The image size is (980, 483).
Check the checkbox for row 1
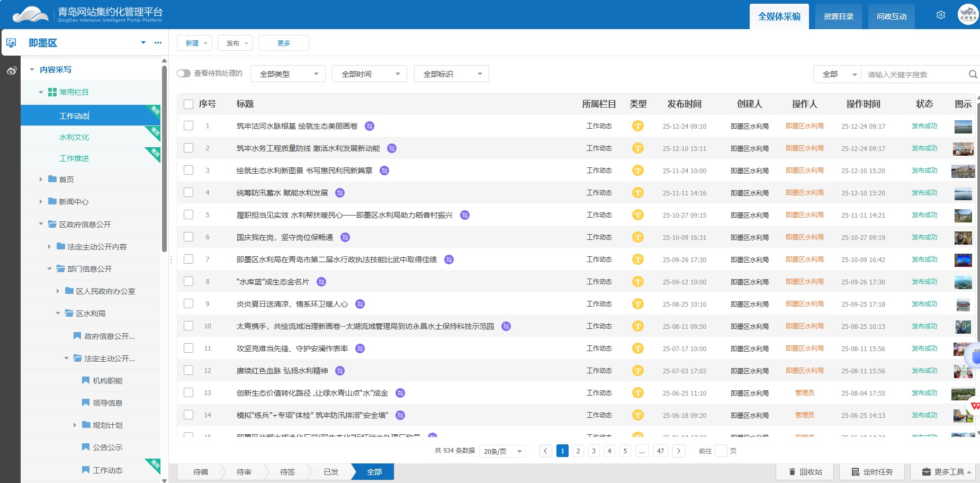[x=188, y=126]
